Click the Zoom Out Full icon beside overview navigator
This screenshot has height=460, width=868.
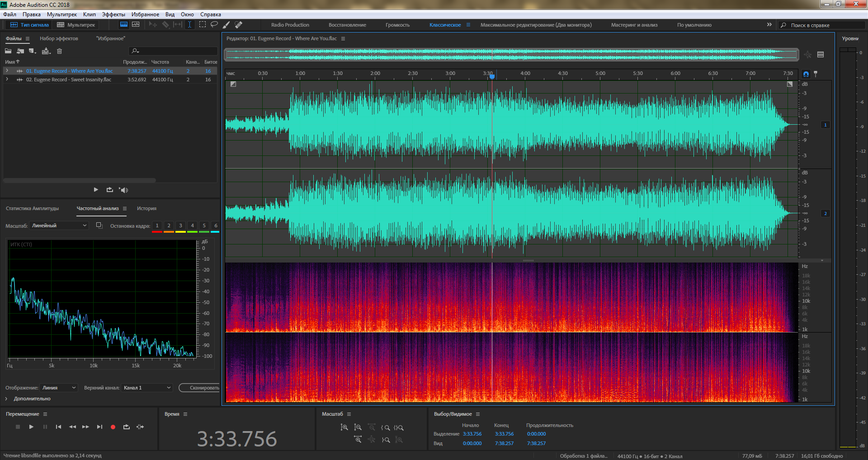pos(808,55)
